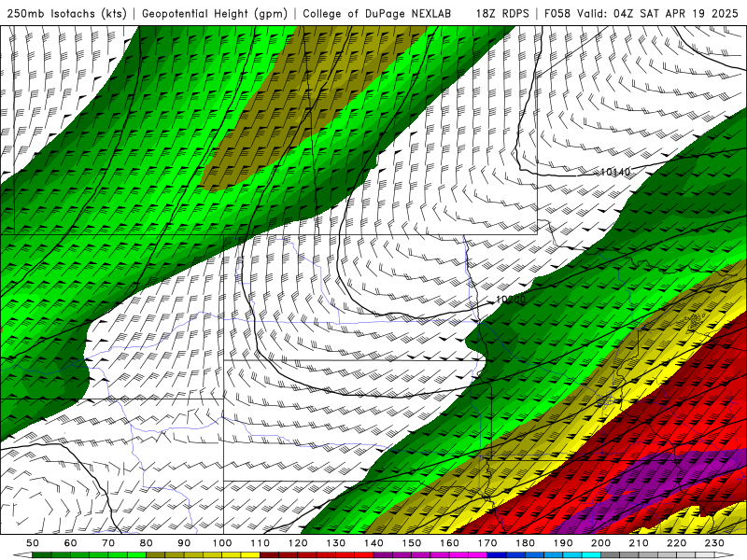Click the 120 kts color bar label
The image size is (747, 560).
298,543
